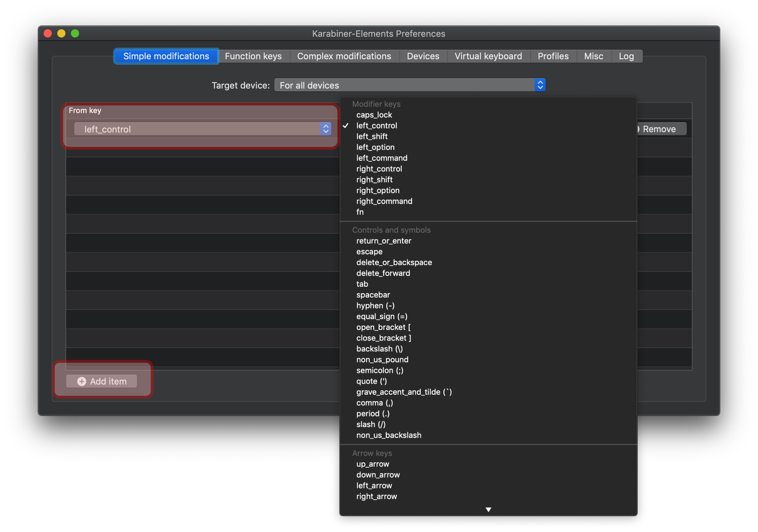Choose right_command in the menu
758x532 pixels.
pos(488,201)
